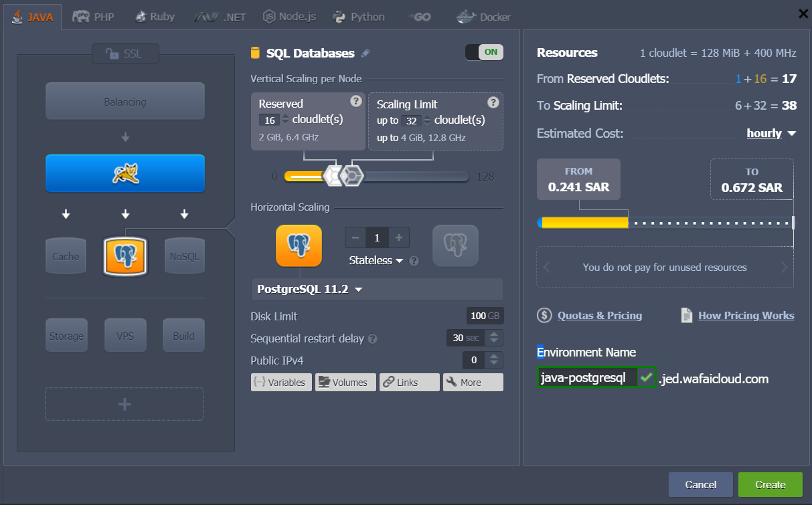The height and width of the screenshot is (505, 812).
Task: Open the How Pricing Works link
Action: (738, 316)
